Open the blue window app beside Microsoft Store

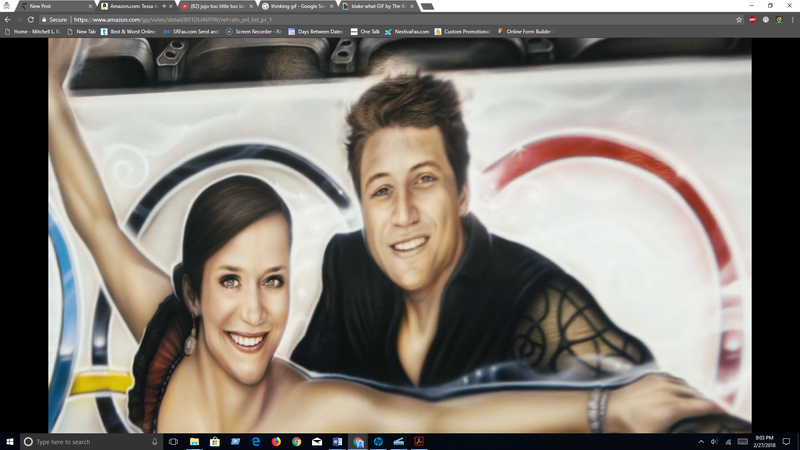coord(235,441)
